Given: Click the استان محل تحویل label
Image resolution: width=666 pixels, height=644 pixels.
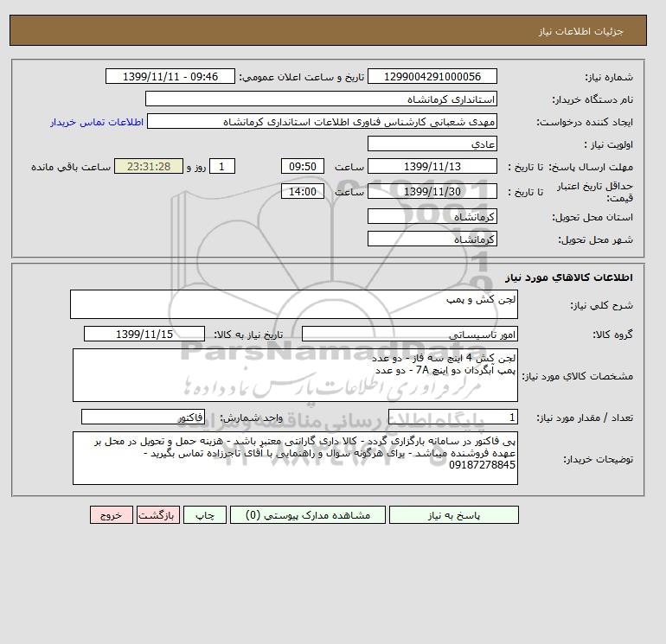Looking at the screenshot, I should click(592, 217).
